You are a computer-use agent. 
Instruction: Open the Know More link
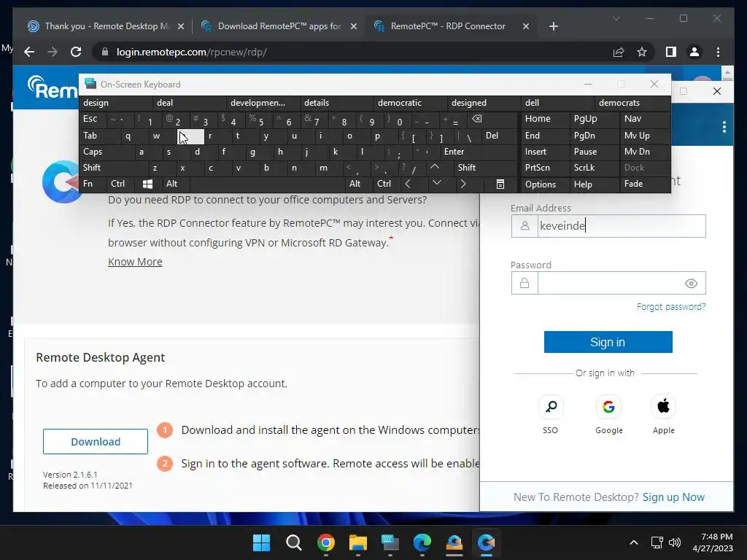(135, 262)
